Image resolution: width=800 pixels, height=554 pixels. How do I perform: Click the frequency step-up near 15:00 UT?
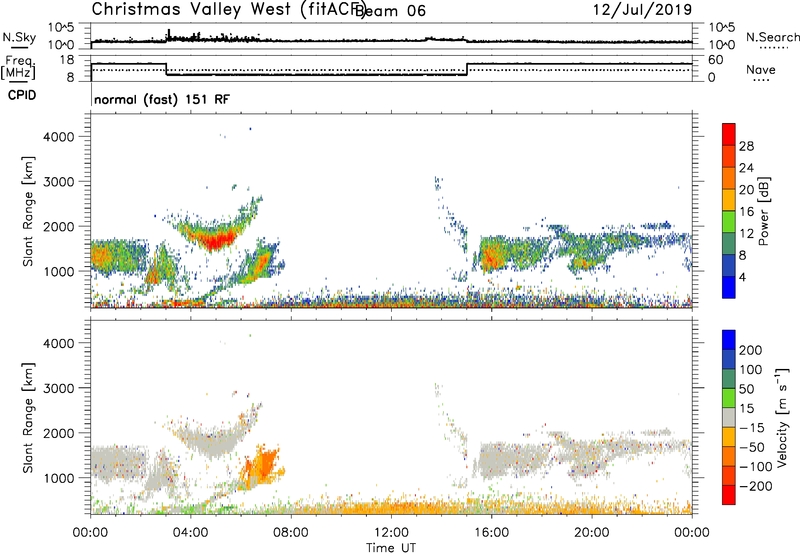pyautogui.click(x=467, y=69)
